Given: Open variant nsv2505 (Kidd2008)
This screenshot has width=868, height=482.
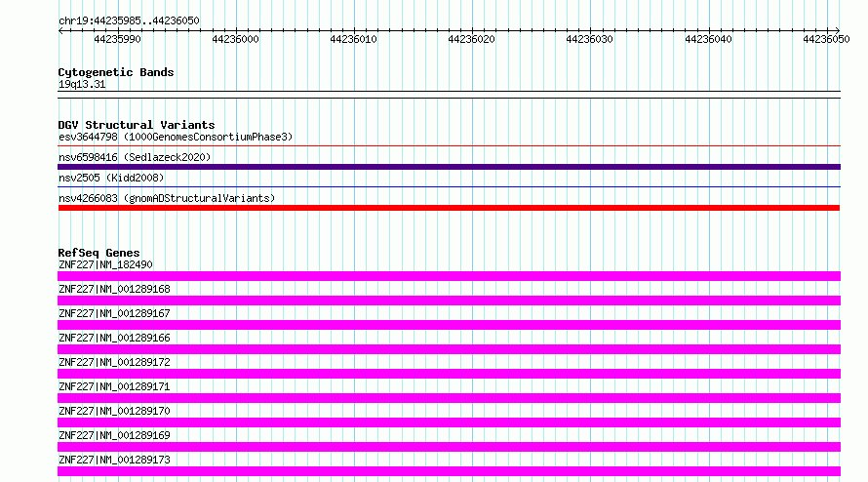Looking at the screenshot, I should pos(111,178).
